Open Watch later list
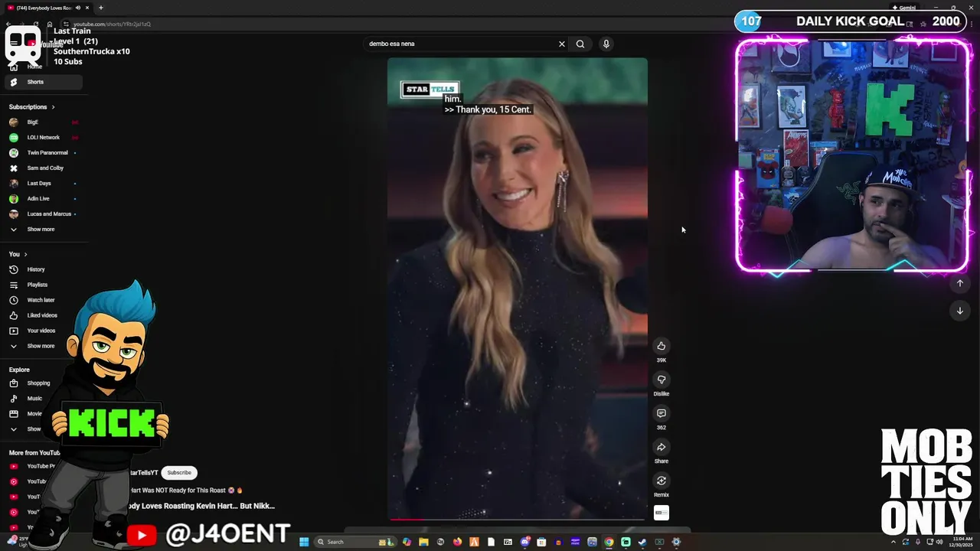Viewport: 980px width, 551px height. click(43, 300)
